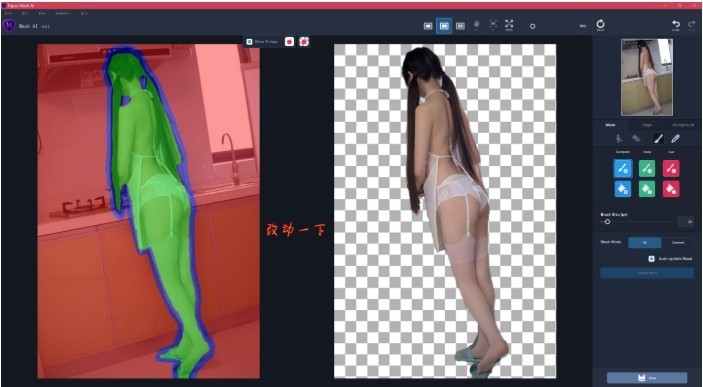This screenshot has height=387, width=703.
Task: Choose the person subject-detection tool
Action: click(x=619, y=139)
